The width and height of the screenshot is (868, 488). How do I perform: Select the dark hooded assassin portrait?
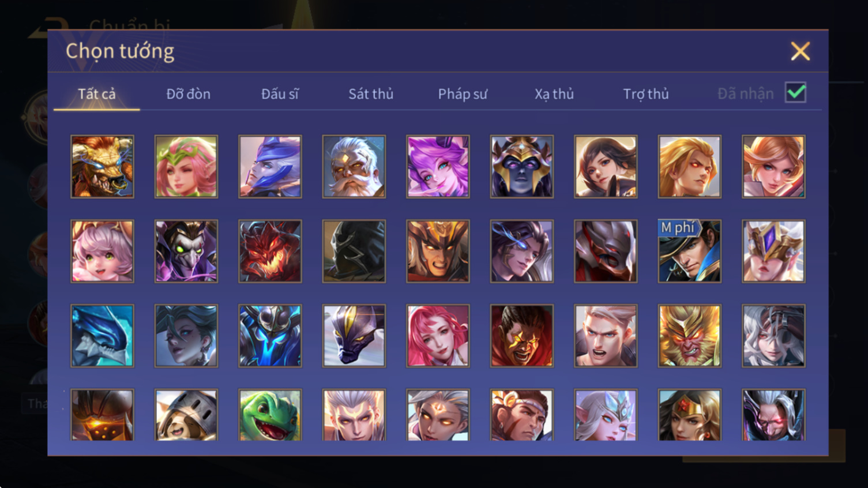[x=354, y=251]
